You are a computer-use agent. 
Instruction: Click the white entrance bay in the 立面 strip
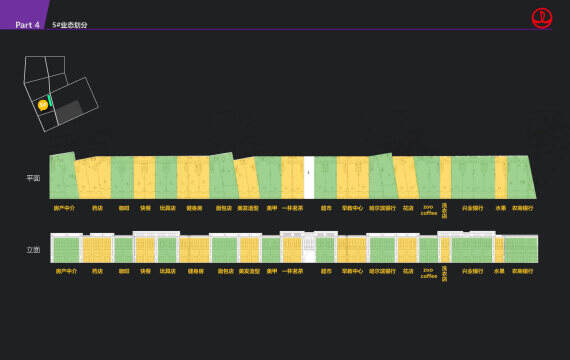pos(309,248)
